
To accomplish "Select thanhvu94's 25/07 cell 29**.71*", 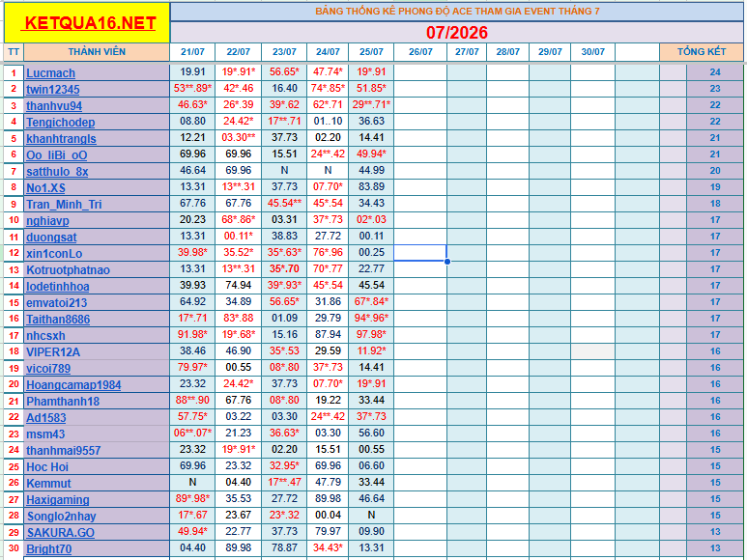I will [x=371, y=104].
